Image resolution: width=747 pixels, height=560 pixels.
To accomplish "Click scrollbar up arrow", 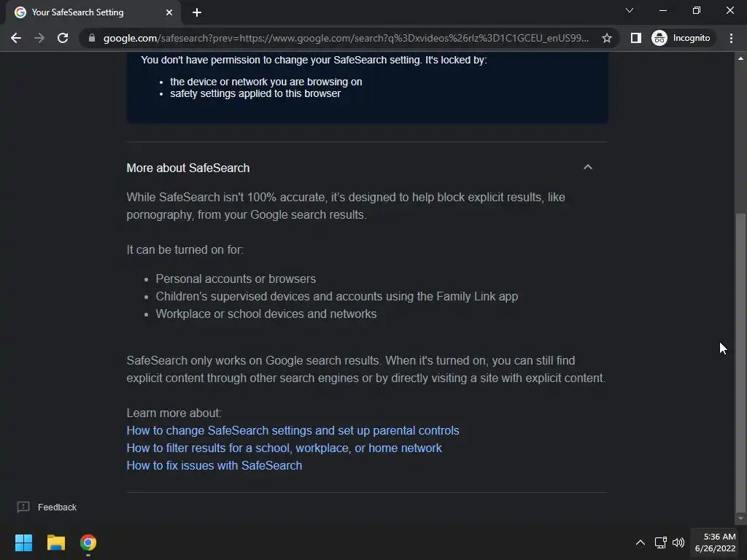I will coord(740,58).
